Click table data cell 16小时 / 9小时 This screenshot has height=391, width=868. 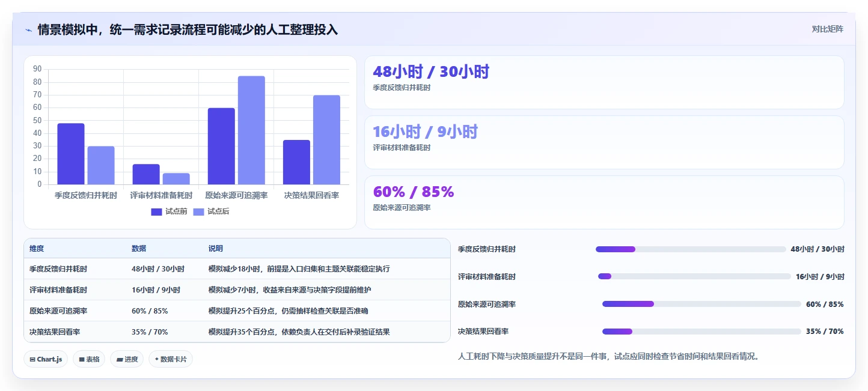tap(156, 290)
